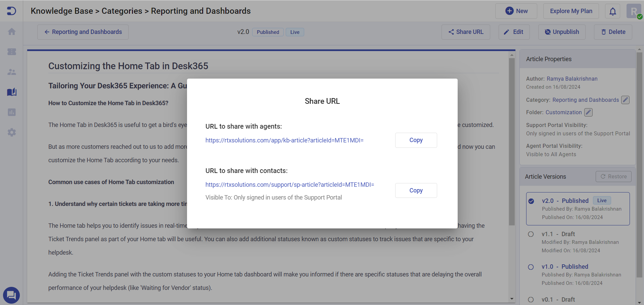
Task: Click the Desk365 logo at top left
Action: click(12, 11)
